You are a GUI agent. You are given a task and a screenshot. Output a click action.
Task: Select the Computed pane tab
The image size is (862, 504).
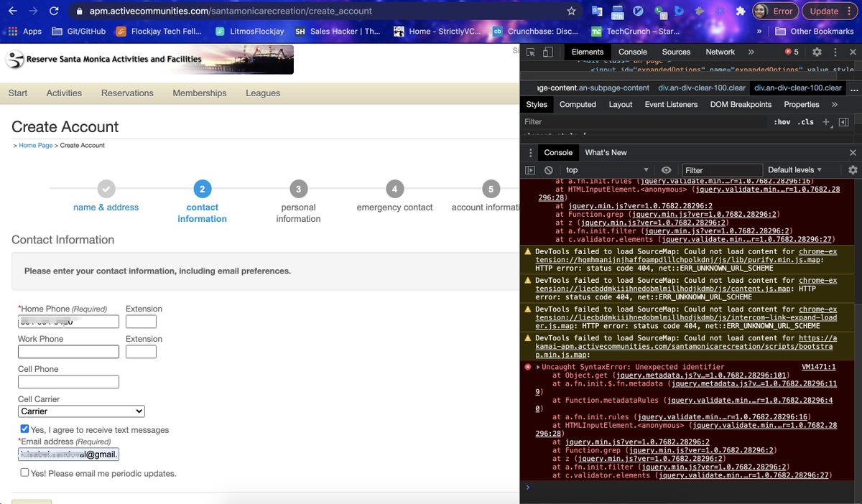[578, 104]
